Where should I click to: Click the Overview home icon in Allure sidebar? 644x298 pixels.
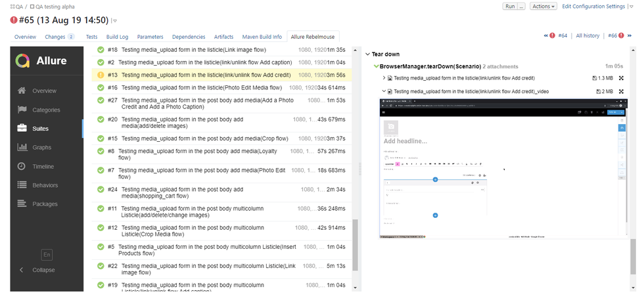tap(22, 91)
